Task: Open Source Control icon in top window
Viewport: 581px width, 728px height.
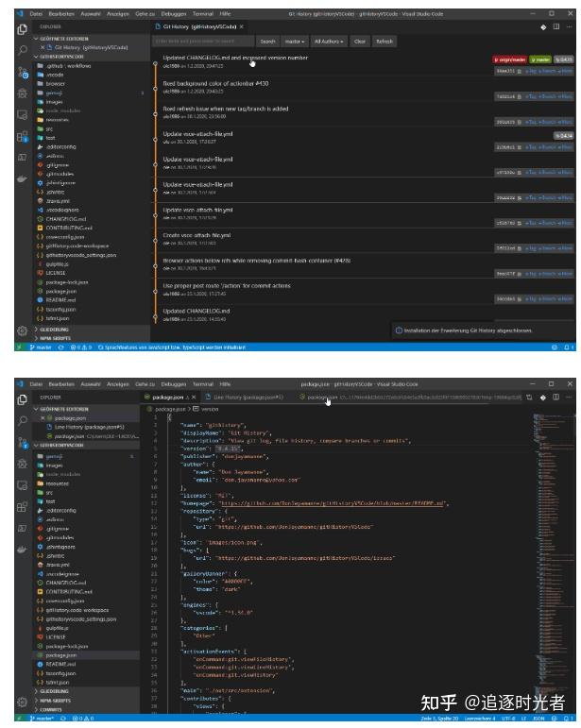Action: pos(23,73)
